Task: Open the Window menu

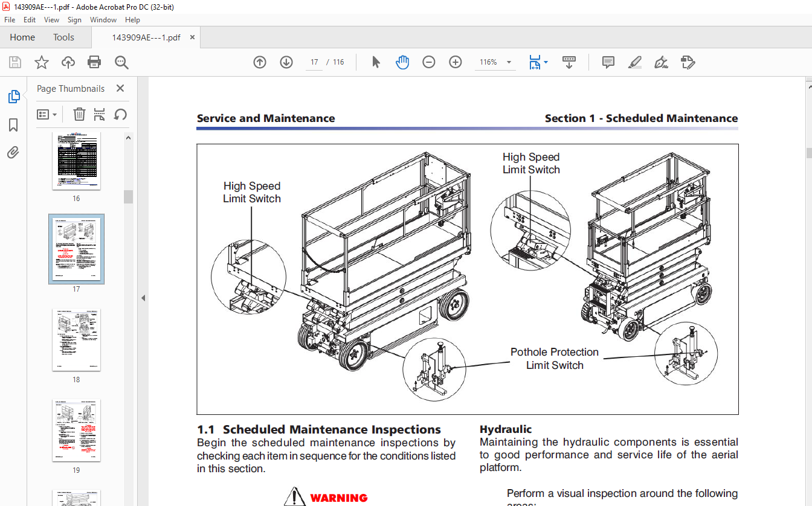Action: (103, 20)
